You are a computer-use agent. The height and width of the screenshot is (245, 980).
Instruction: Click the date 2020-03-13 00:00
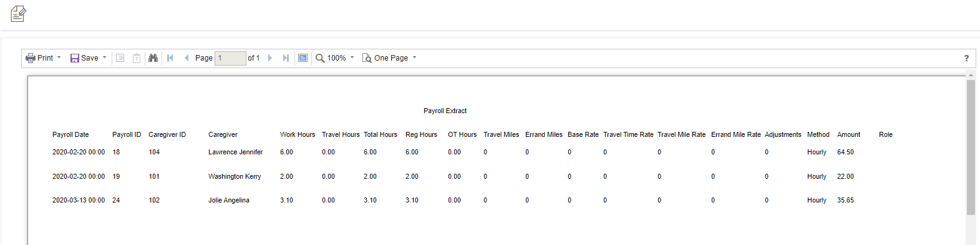tap(79, 200)
